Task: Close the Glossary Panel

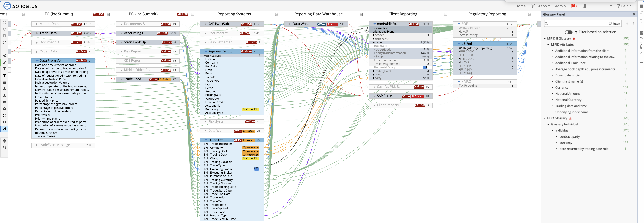Action: coord(634,15)
